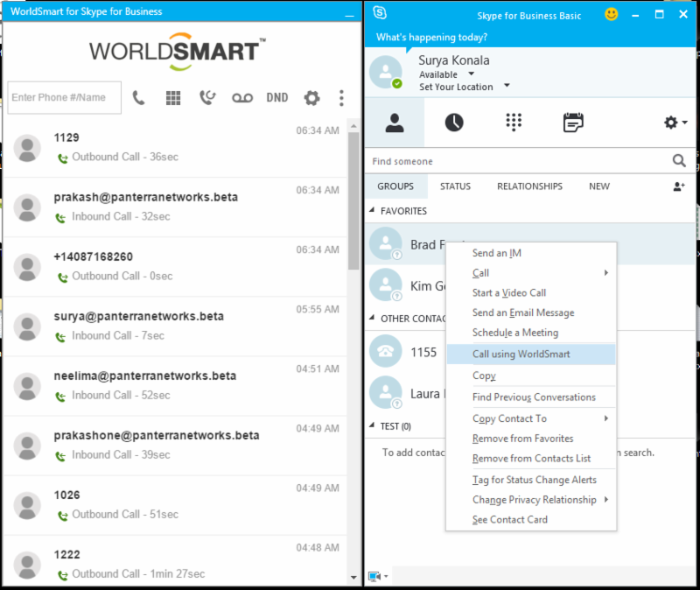700x590 pixels.
Task: Click the avatar of the 1129 call
Action: [27, 148]
